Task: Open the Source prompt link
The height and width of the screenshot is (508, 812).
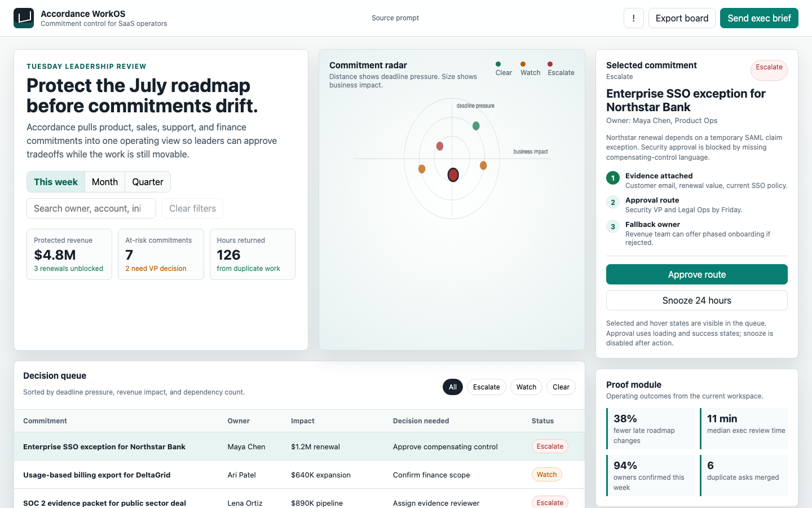Action: click(395, 18)
